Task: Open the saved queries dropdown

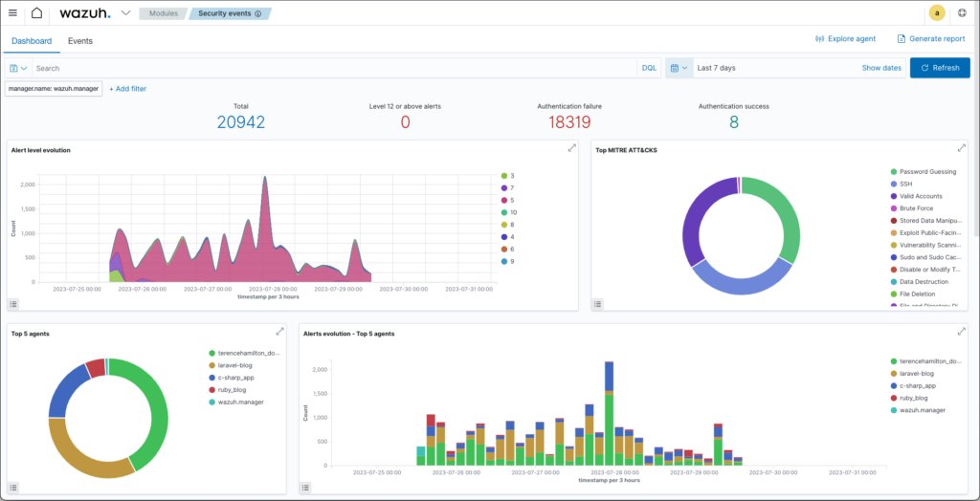Action: pyautogui.click(x=19, y=68)
